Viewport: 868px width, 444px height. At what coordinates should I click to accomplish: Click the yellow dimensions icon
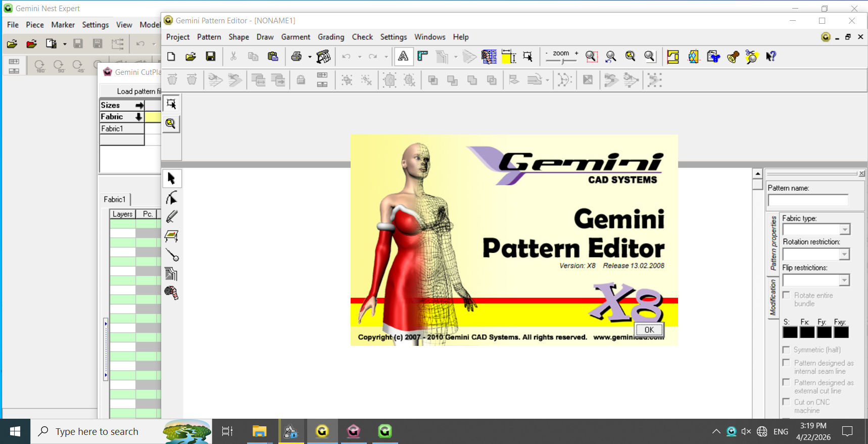coord(509,57)
